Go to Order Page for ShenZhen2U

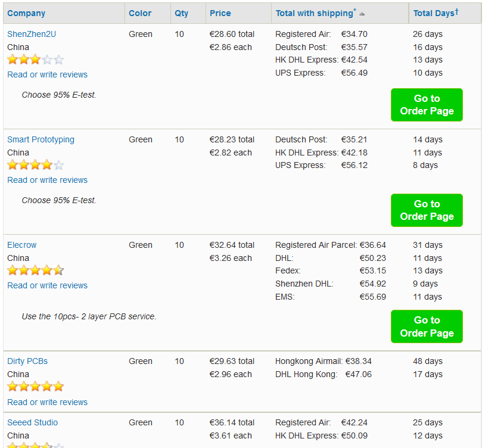427,105
